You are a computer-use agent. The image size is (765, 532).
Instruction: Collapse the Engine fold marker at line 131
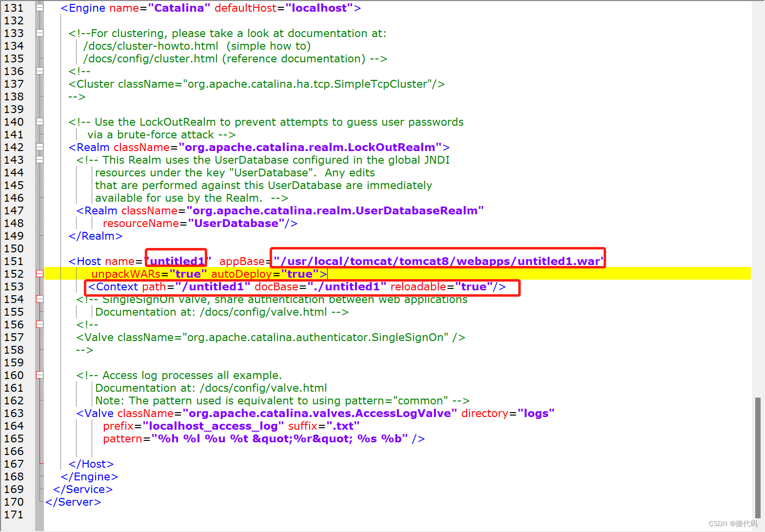pos(39,8)
